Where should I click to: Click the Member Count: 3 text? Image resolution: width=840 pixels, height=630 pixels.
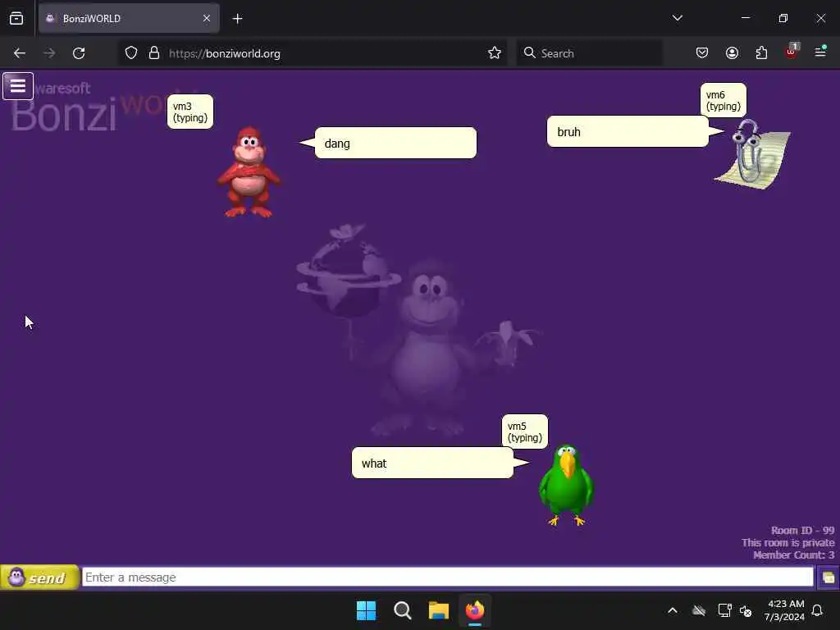click(794, 555)
